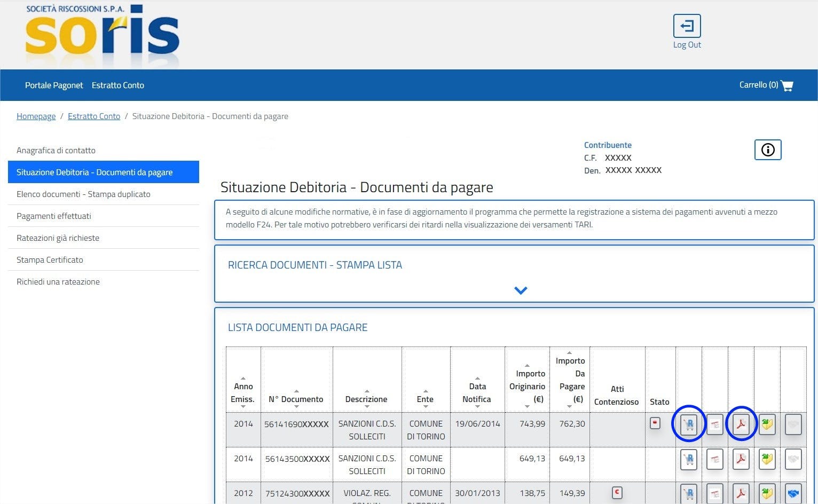Open the yellow folder icon for document 56143500XXXXX
818x504 pixels.
pos(767,458)
